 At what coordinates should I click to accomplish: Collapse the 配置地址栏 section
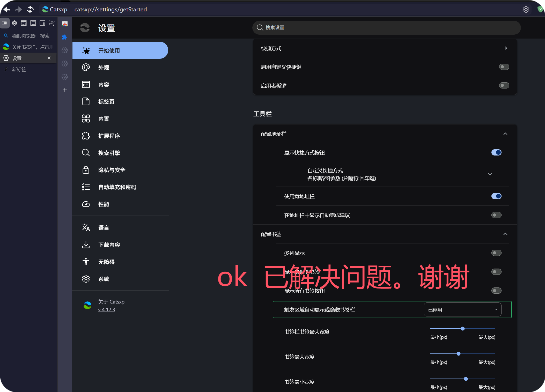coord(505,134)
